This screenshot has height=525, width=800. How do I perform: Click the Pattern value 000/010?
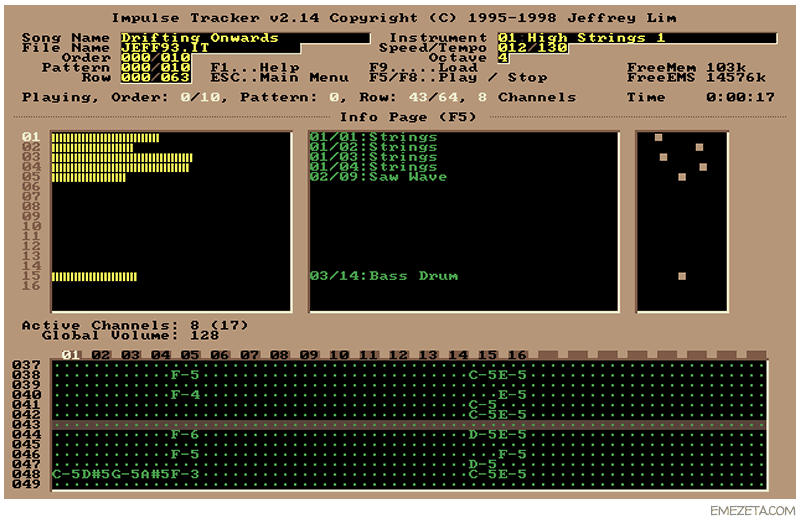tap(156, 67)
